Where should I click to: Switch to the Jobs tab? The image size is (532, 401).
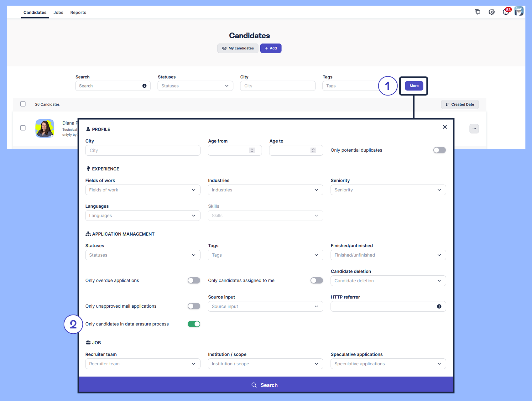pos(58,13)
